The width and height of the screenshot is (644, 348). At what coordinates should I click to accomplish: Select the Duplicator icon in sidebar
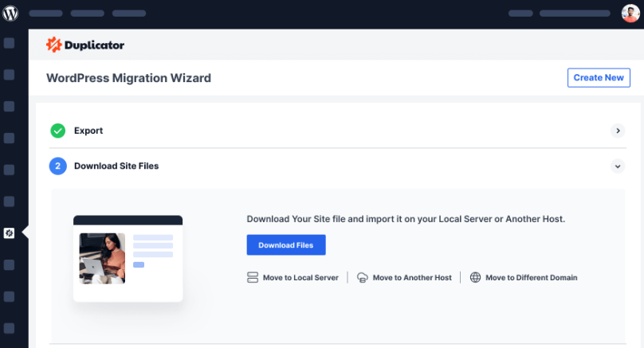pos(10,233)
